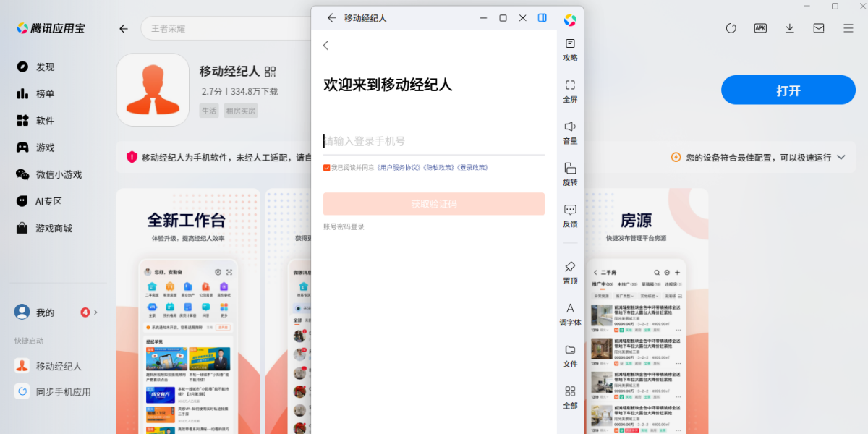This screenshot has width=868, height=434.
Task: Open 攻略 guide in side toolbar
Action: point(570,50)
